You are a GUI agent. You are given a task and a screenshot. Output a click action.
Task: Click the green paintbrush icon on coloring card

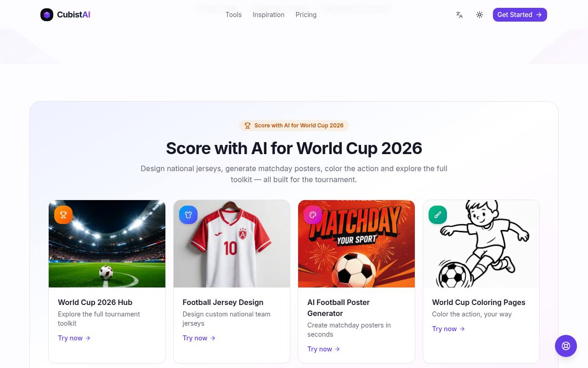click(x=438, y=215)
